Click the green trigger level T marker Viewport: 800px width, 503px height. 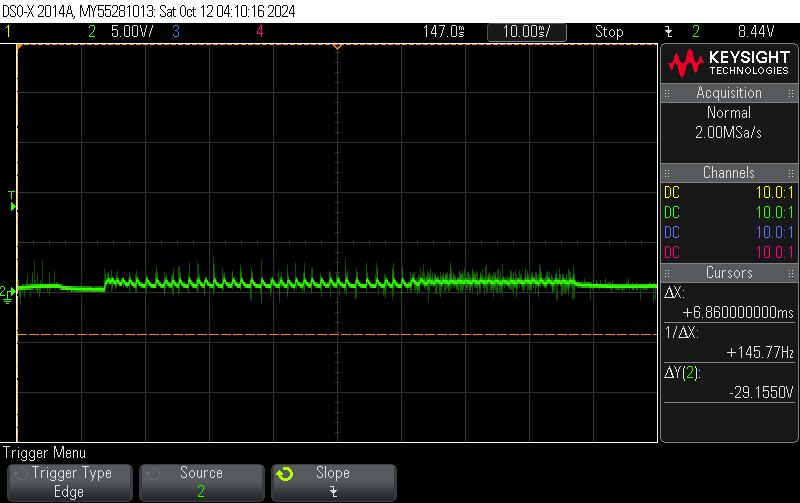[12, 201]
